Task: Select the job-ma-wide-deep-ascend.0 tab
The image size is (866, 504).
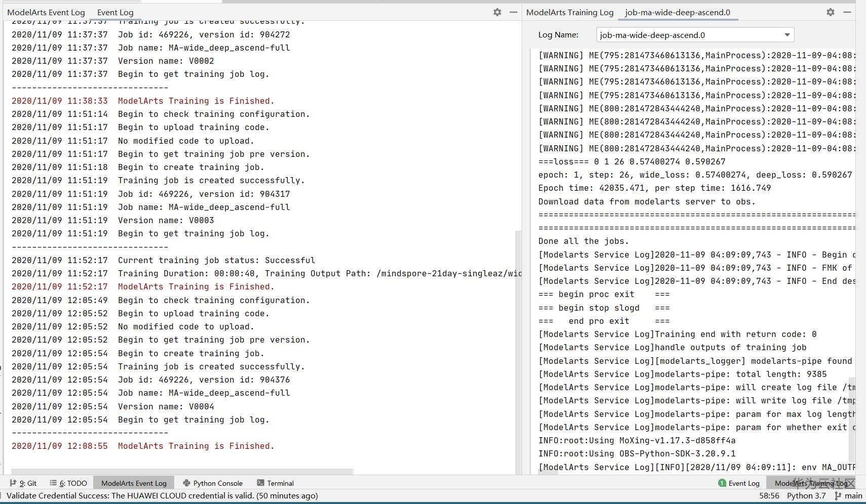Action: 678,12
